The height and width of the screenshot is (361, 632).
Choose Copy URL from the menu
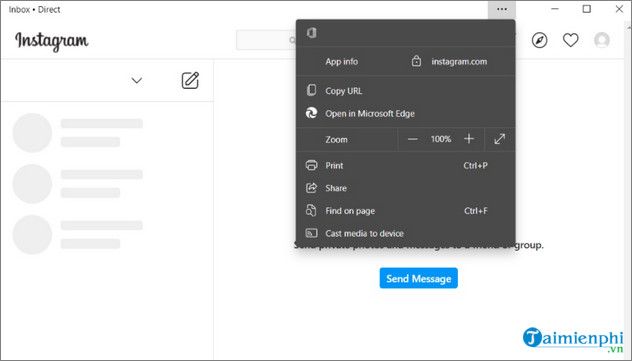(x=405, y=91)
